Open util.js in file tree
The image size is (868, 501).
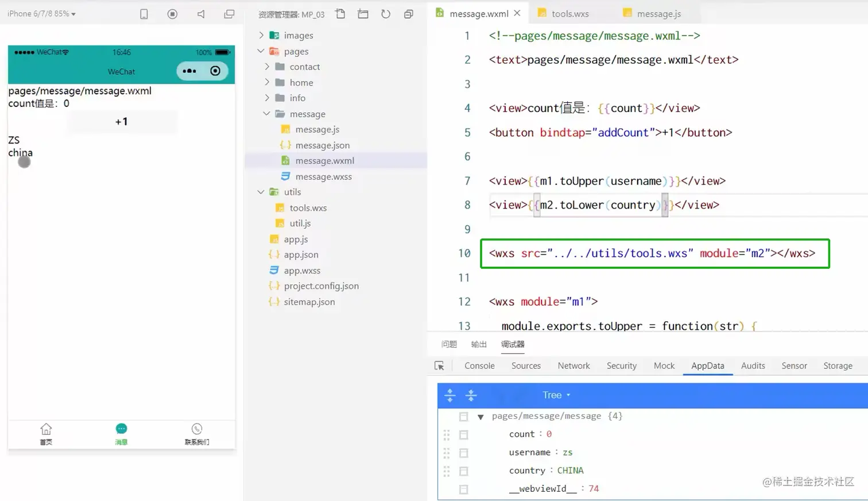tap(300, 223)
